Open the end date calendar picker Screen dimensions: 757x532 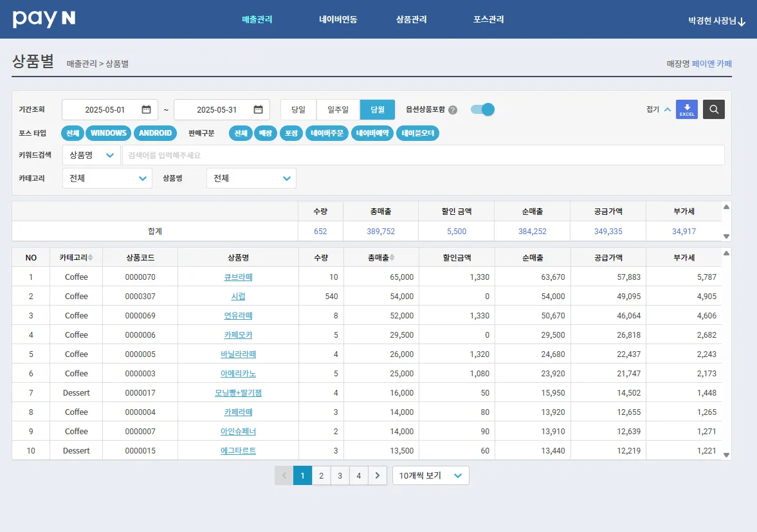(258, 109)
